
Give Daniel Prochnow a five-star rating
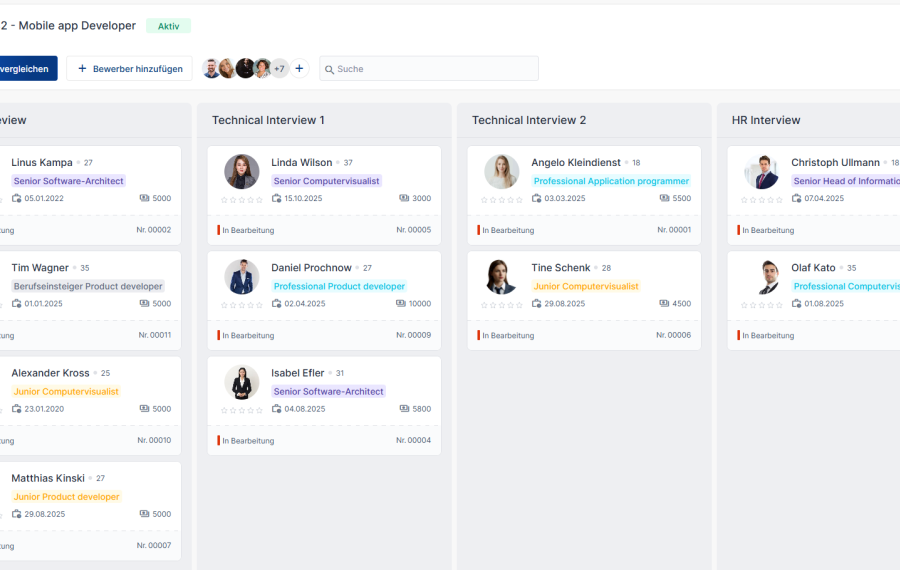coord(260,305)
